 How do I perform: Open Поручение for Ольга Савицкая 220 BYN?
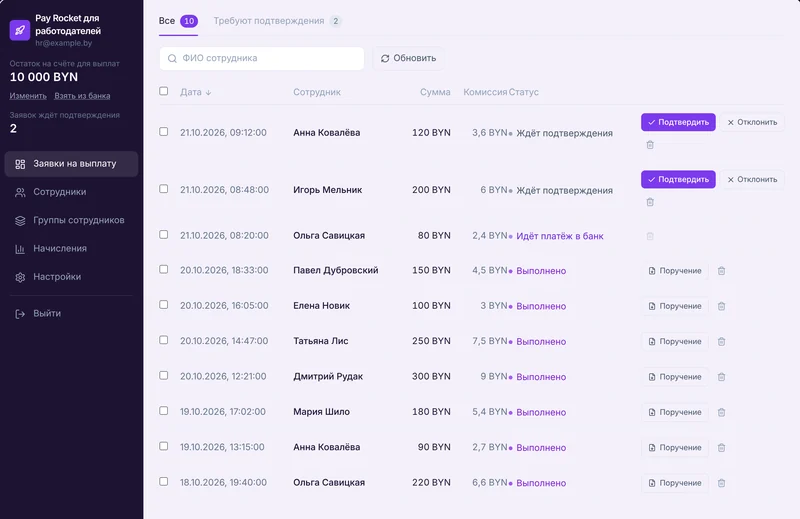tap(674, 483)
